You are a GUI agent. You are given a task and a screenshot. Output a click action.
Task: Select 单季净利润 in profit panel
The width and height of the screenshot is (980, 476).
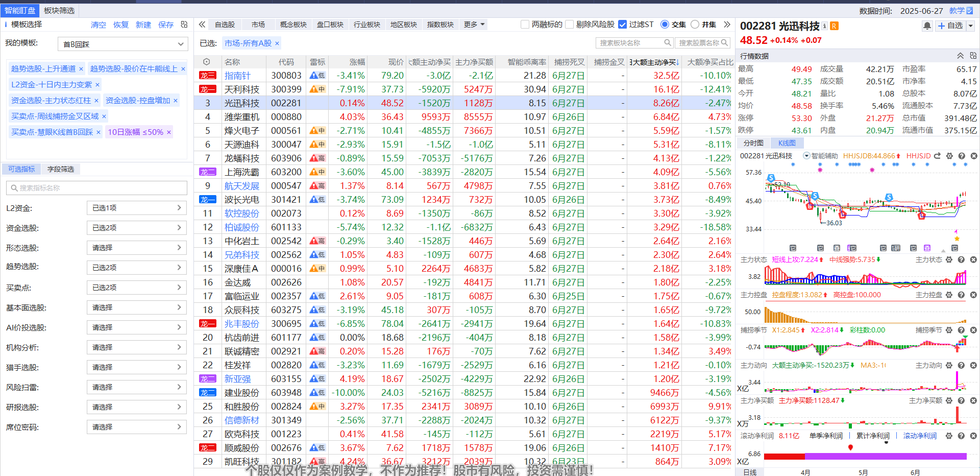tap(826, 436)
